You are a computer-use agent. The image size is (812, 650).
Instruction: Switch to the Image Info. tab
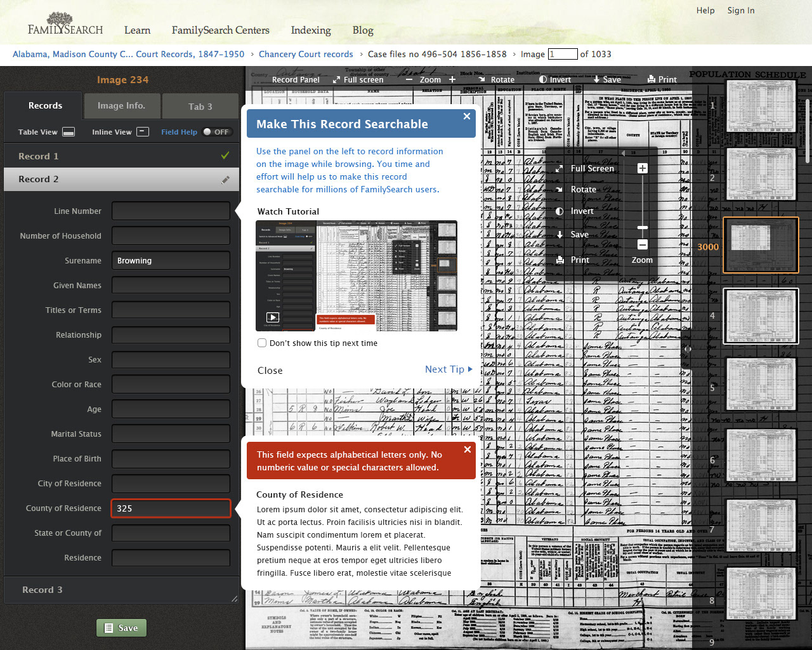pyautogui.click(x=121, y=106)
